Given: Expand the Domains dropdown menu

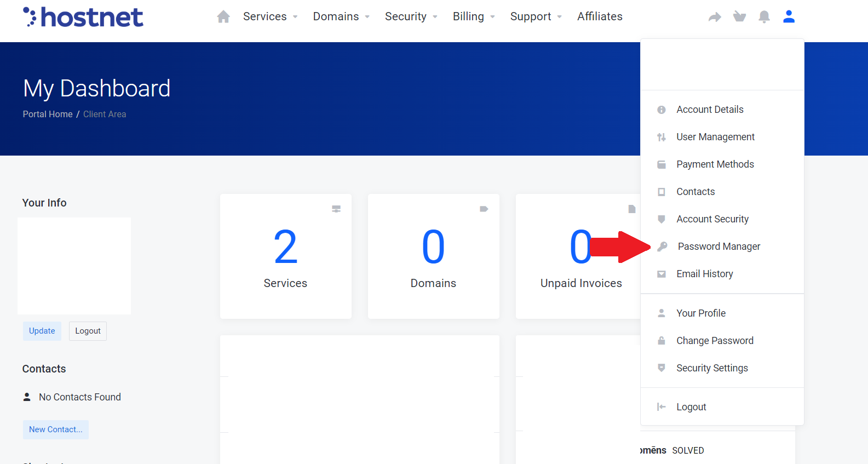Looking at the screenshot, I should tap(341, 16).
